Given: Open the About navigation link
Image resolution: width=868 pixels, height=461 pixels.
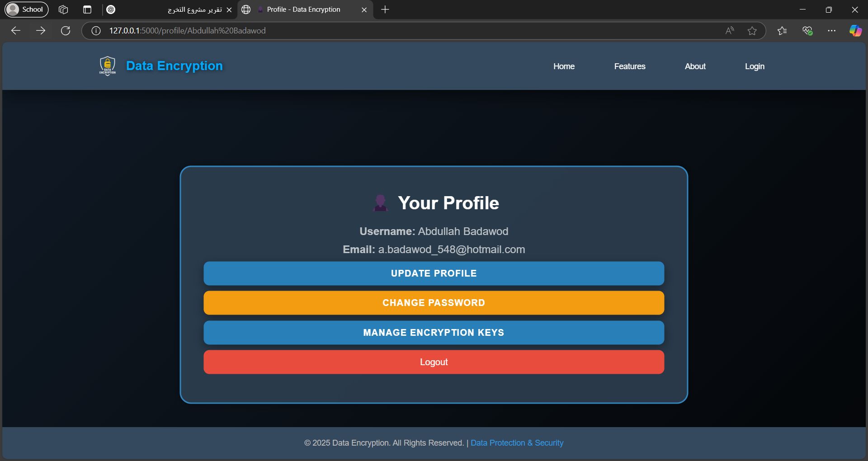Looking at the screenshot, I should [x=695, y=66].
